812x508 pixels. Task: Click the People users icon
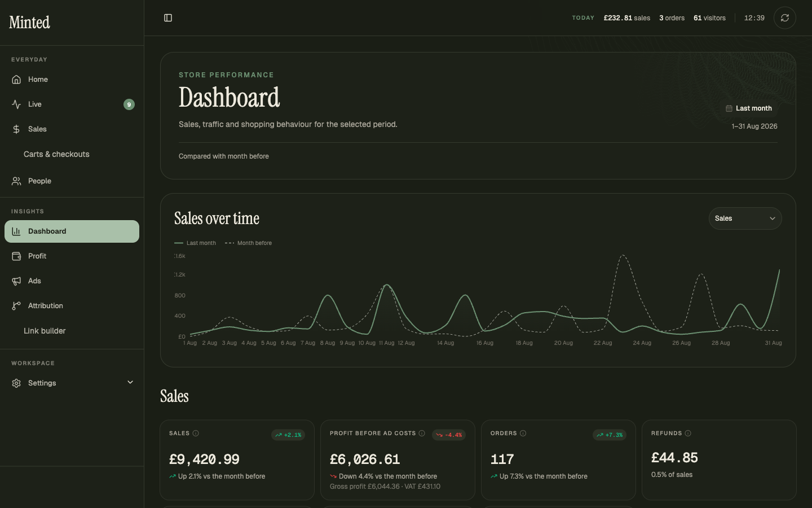pyautogui.click(x=16, y=181)
